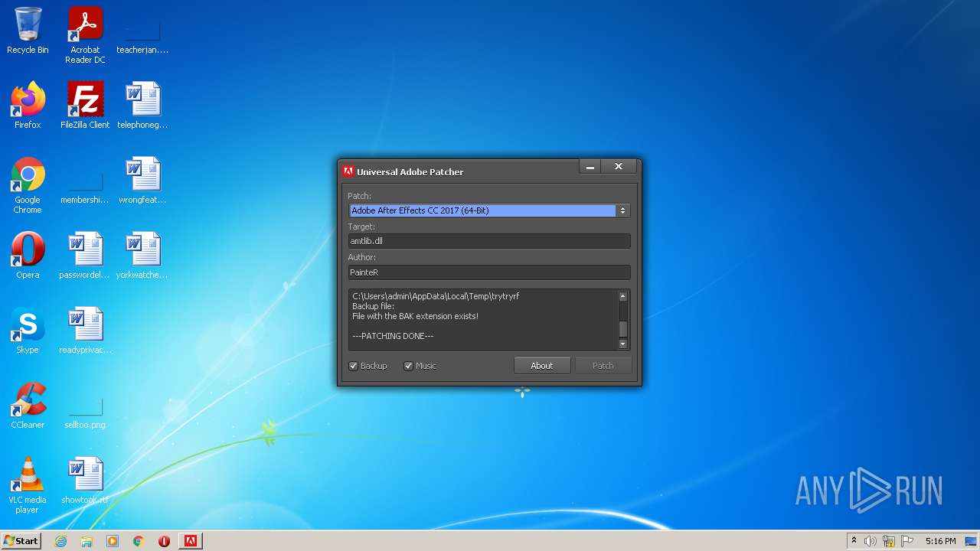Open Action Center flag tray icon

coord(907,541)
